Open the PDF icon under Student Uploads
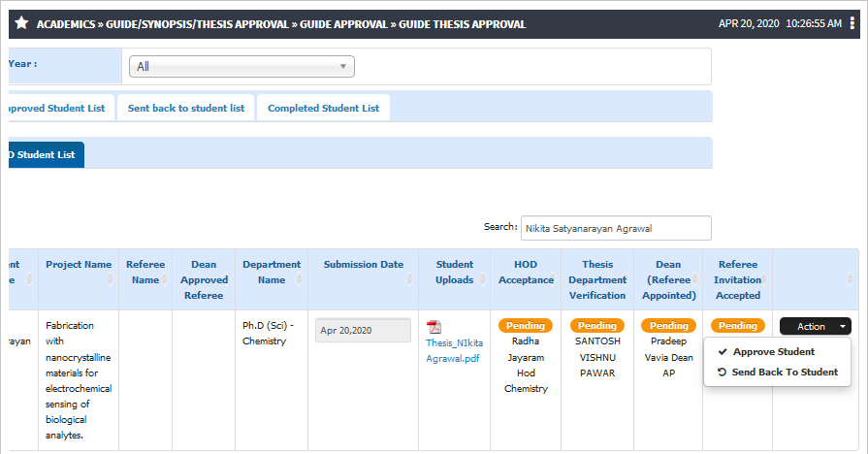This screenshot has width=868, height=454. [434, 327]
